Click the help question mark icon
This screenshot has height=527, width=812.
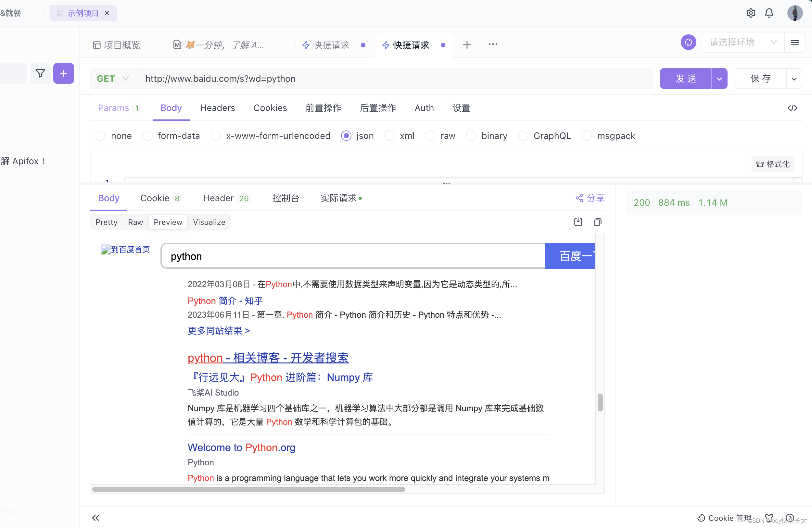[x=790, y=518]
